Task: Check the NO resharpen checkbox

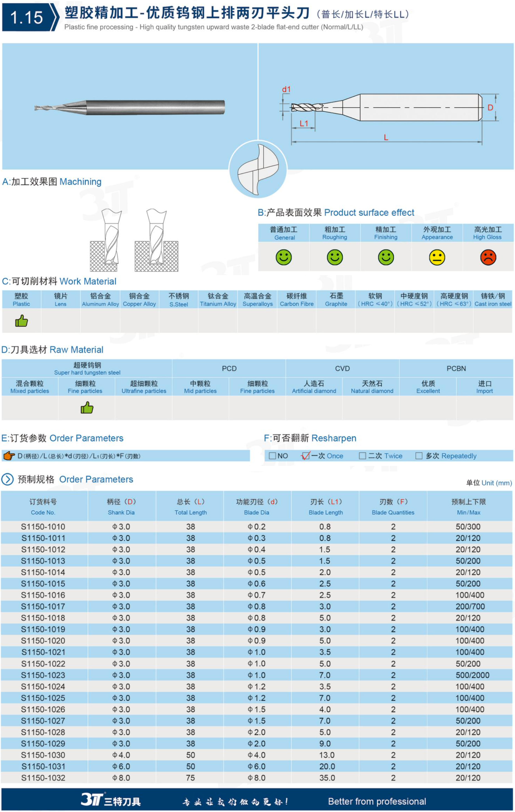Action: coord(272,456)
